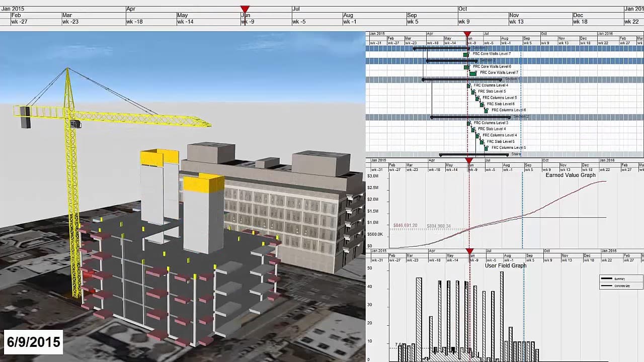The width and height of the screenshot is (644, 362).
Task: Click the FRC Columns Level 6 task icon
Action: [x=486, y=111]
